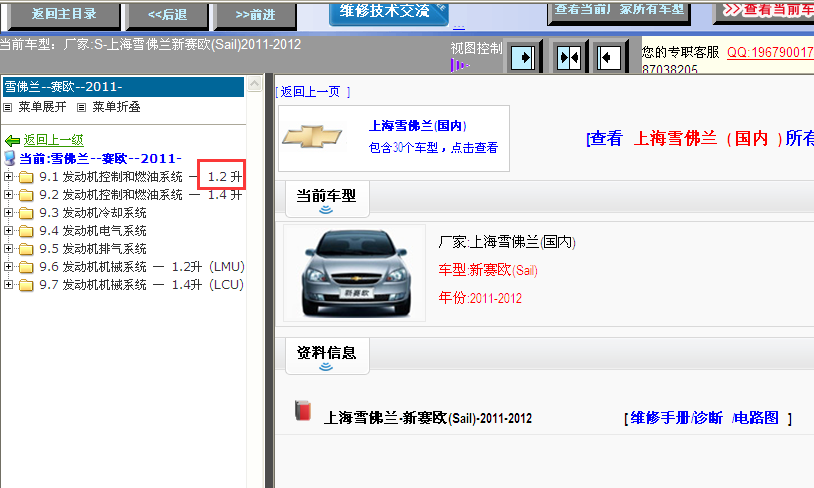Click view control split-center icon
The image size is (814, 488).
pos(568,57)
